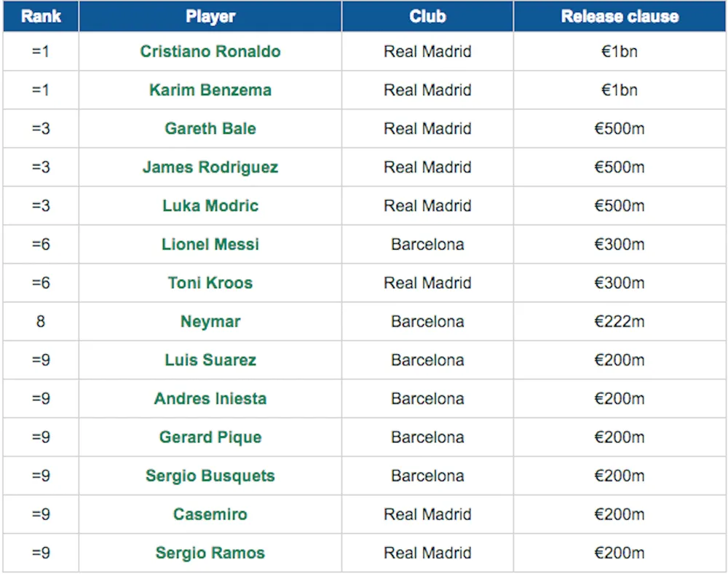This screenshot has width=728, height=576.
Task: Click the Club column header
Action: (427, 16)
